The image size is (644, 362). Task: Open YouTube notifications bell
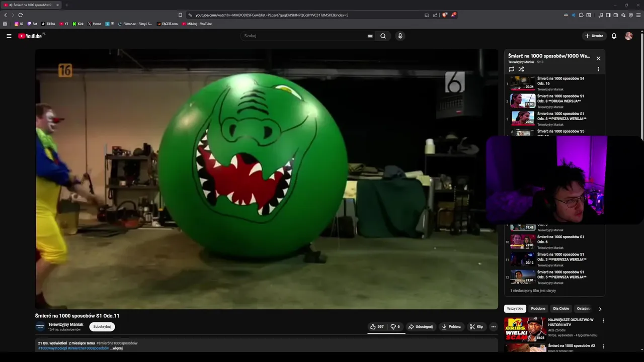tap(614, 36)
